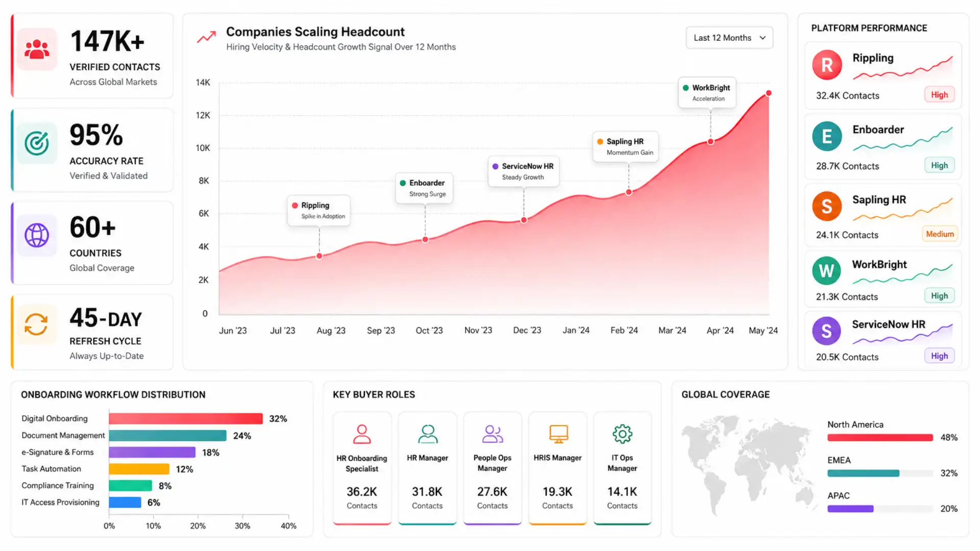Click the Task Automation 12% bar
This screenshot has width=980, height=551.
tap(139, 469)
